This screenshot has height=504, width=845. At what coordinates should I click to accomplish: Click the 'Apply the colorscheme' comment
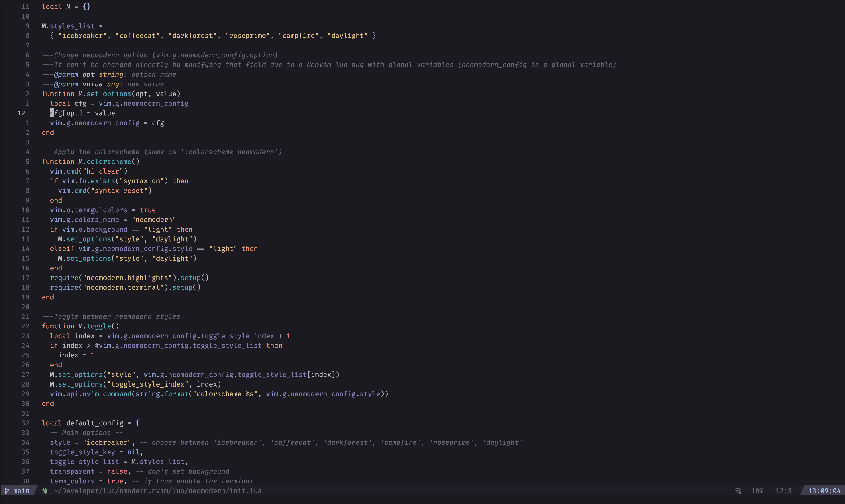pos(162,152)
